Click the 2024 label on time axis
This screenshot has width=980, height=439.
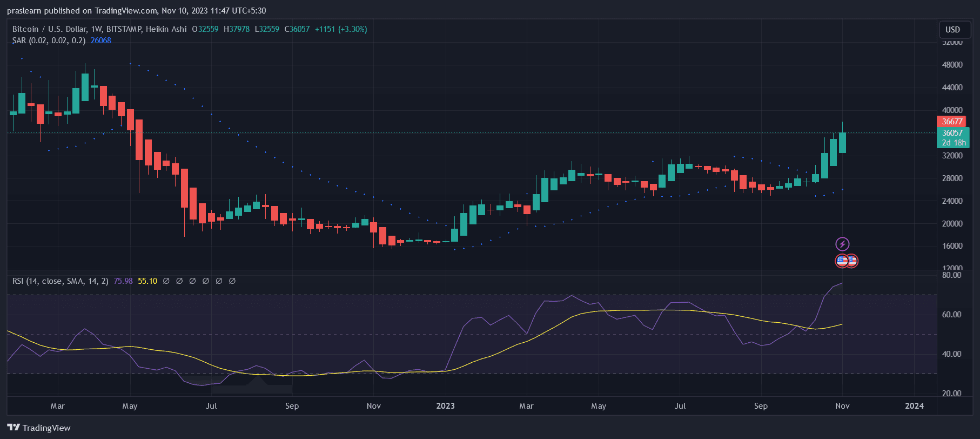pos(914,406)
